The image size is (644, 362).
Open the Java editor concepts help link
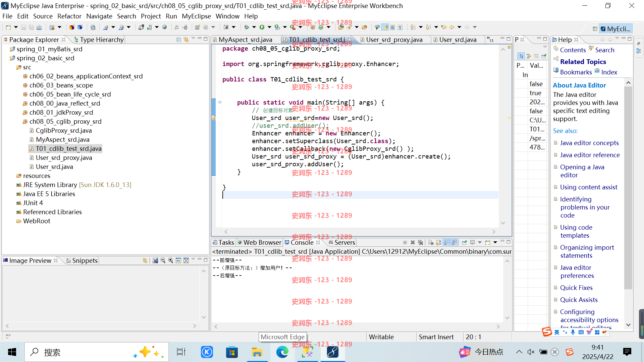click(x=589, y=143)
